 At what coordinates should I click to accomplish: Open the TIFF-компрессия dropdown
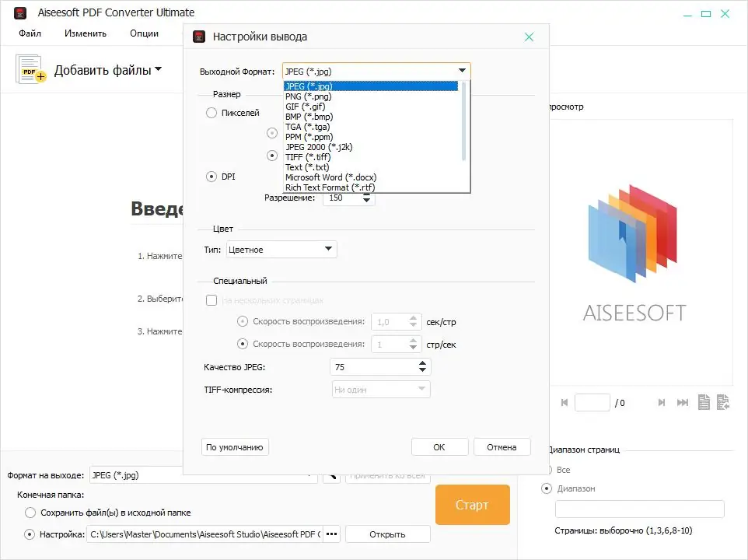point(381,390)
